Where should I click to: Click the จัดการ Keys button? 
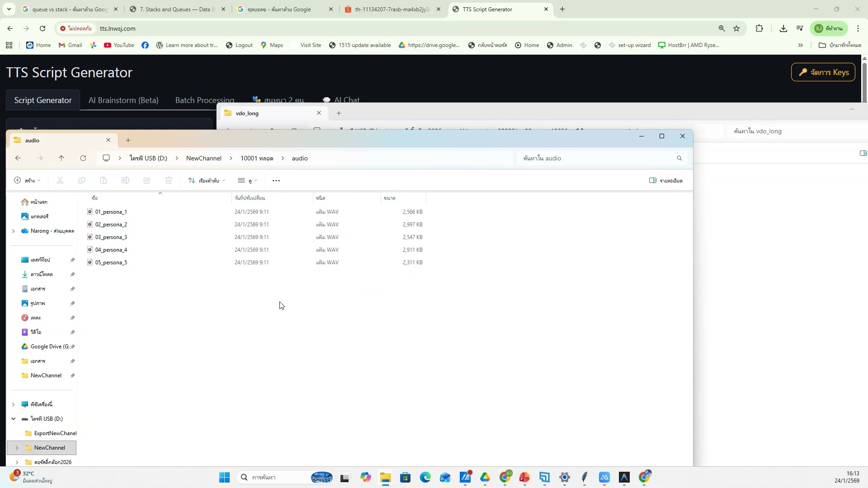[823, 72]
